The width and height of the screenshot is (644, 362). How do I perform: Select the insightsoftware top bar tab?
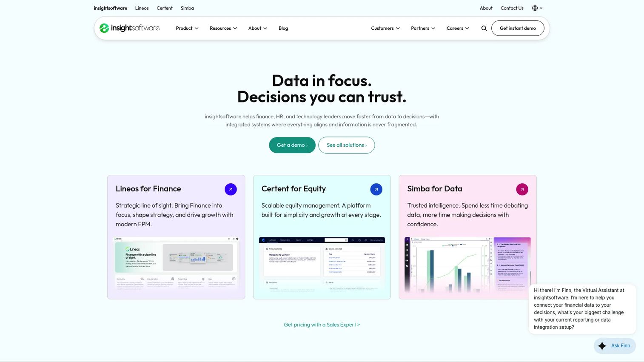coord(111,8)
